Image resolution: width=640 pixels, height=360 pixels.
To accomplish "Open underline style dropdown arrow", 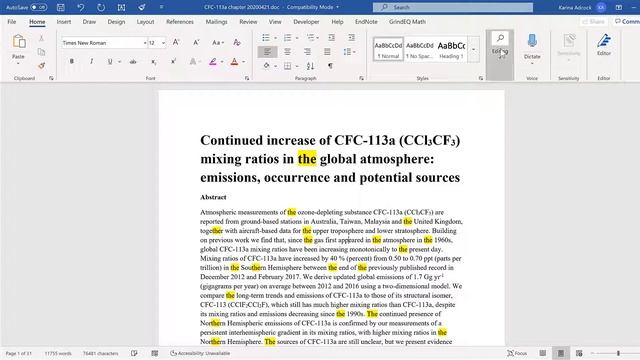I will click(x=119, y=62).
